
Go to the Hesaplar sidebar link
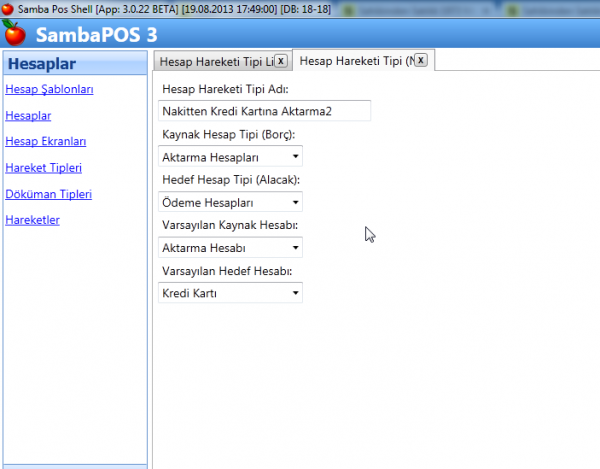click(28, 116)
